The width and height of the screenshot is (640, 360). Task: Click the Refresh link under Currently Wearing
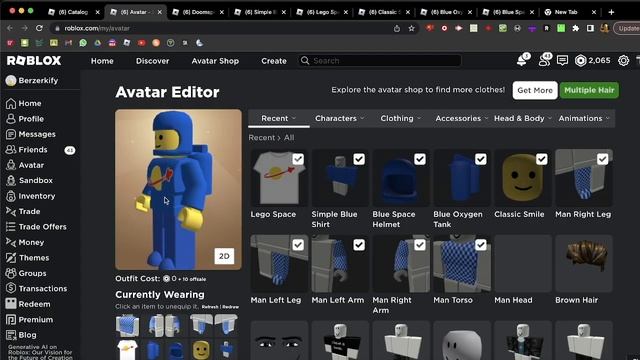point(210,307)
